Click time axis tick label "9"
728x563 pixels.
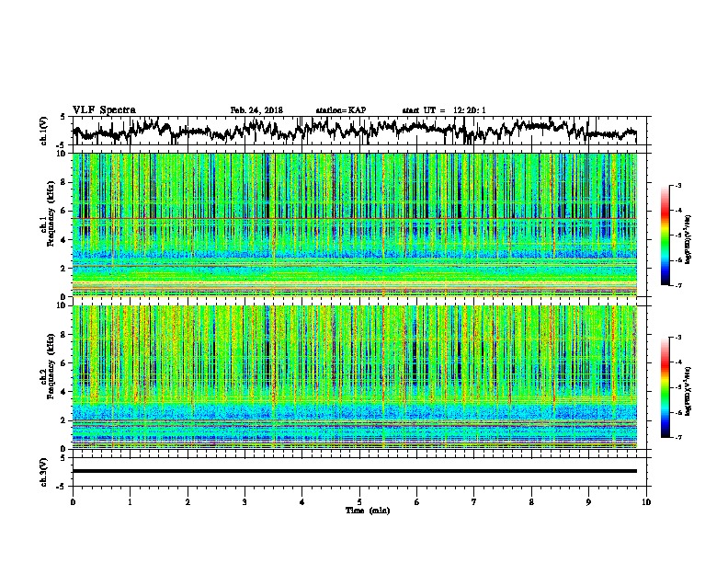tap(588, 502)
